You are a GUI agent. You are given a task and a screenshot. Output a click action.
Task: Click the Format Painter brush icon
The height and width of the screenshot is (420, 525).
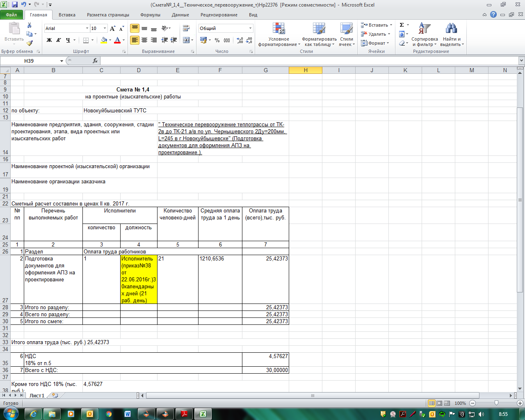point(30,43)
